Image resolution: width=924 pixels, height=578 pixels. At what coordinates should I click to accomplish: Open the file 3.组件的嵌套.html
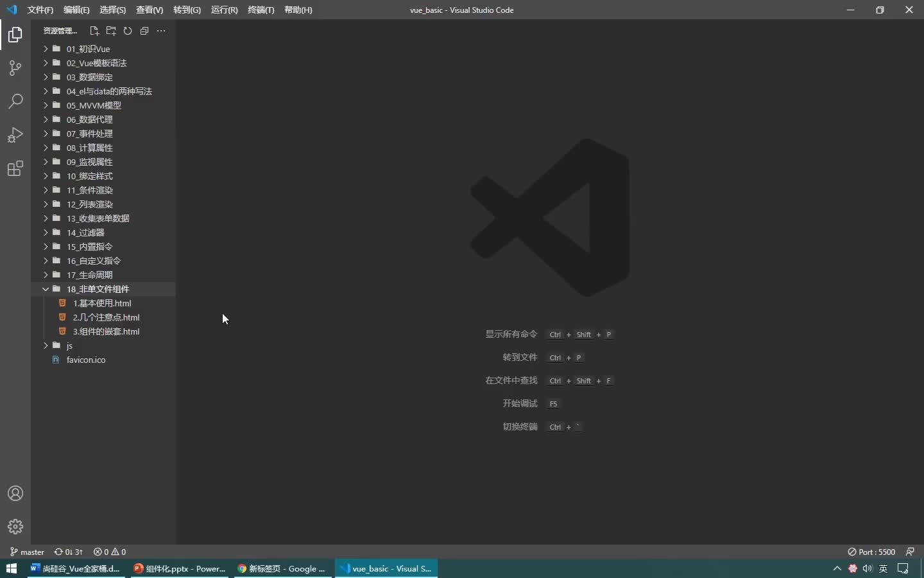[x=103, y=331]
